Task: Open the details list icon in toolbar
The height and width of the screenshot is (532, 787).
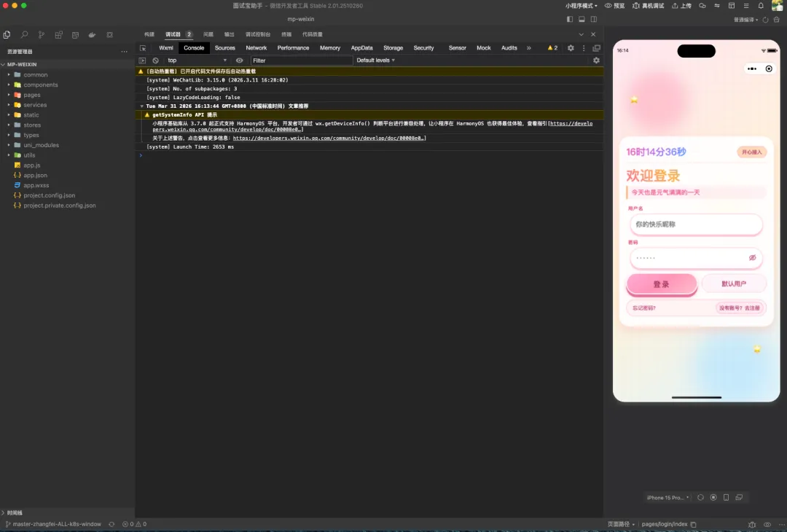Action: pyautogui.click(x=746, y=6)
